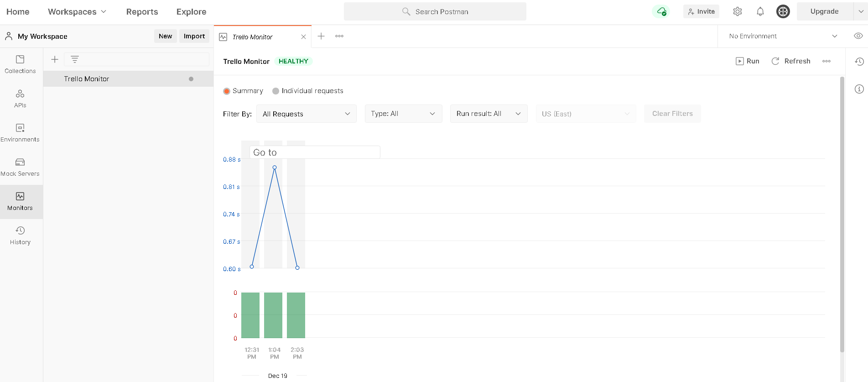868x382 pixels.
Task: Open the settings gear icon
Action: coord(738,11)
